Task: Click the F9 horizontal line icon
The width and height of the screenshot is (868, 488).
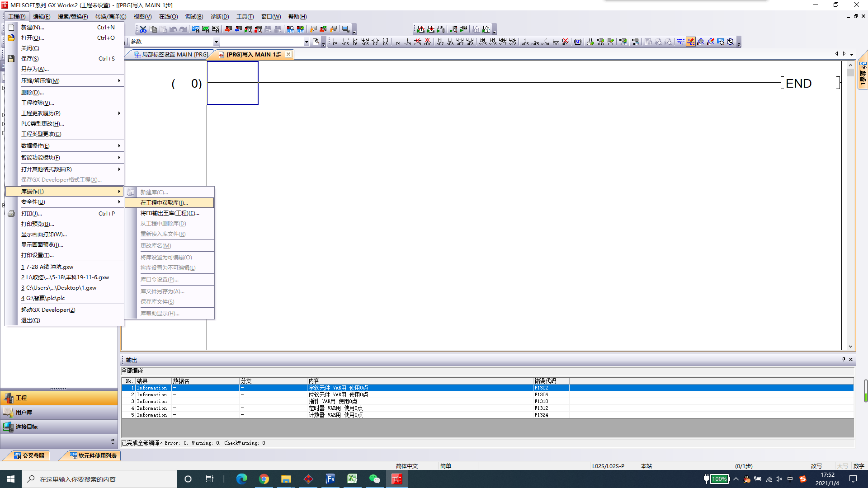Action: click(x=398, y=42)
